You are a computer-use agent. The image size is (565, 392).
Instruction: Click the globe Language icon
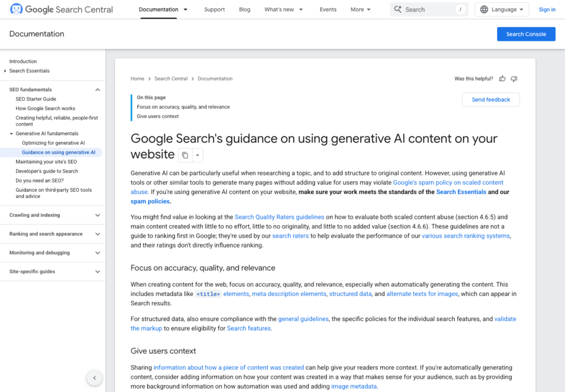click(484, 9)
